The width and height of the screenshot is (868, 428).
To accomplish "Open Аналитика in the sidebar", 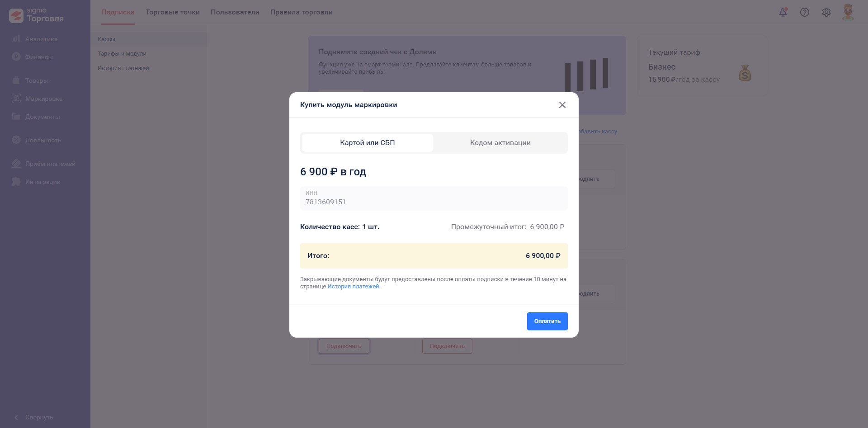I will click(x=41, y=39).
